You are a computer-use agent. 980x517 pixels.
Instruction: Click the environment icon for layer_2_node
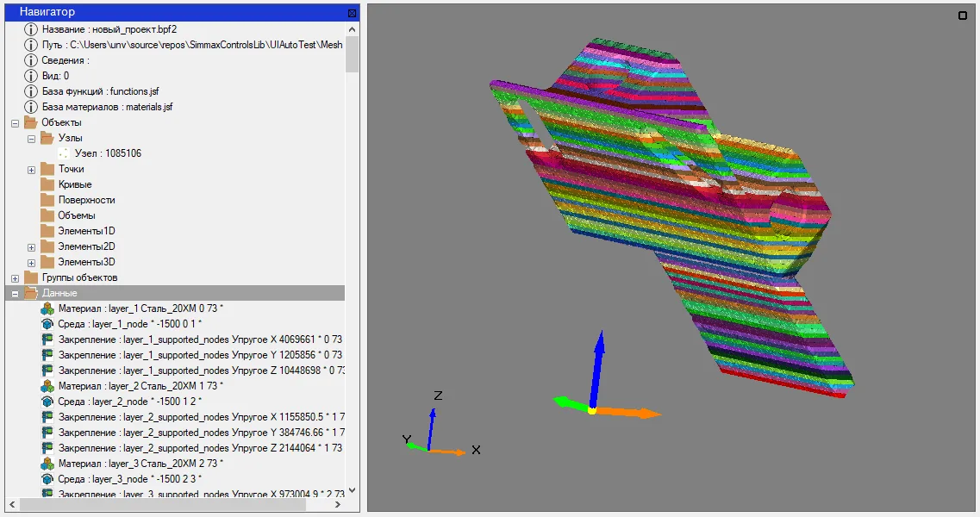47,402
